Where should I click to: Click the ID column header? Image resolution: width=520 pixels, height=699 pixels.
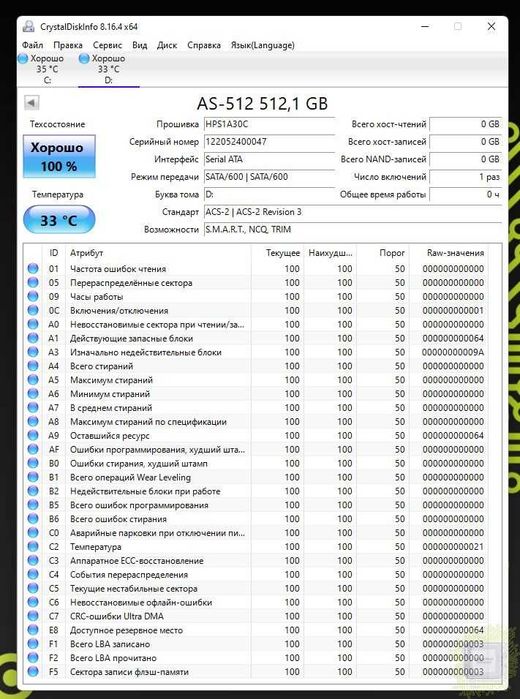pos(54,253)
